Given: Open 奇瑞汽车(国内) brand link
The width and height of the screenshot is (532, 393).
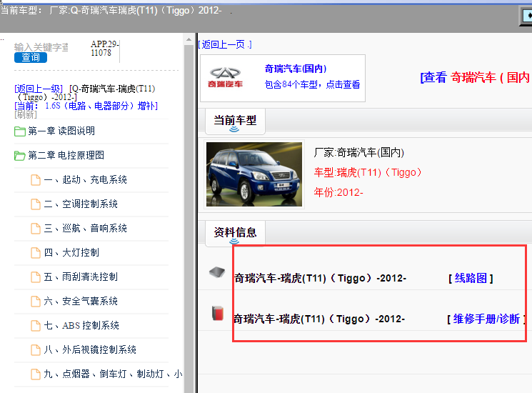Looking at the screenshot, I should 296,69.
